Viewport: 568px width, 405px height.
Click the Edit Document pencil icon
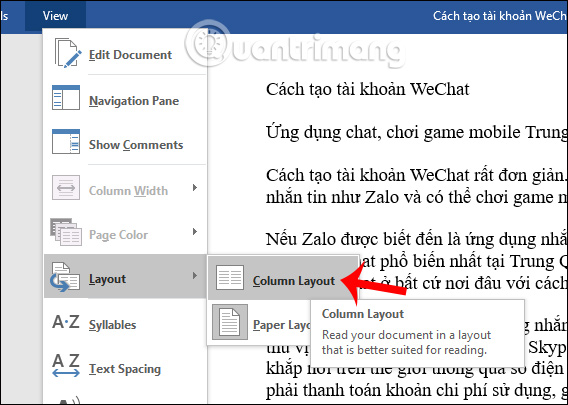pyautogui.click(x=67, y=53)
